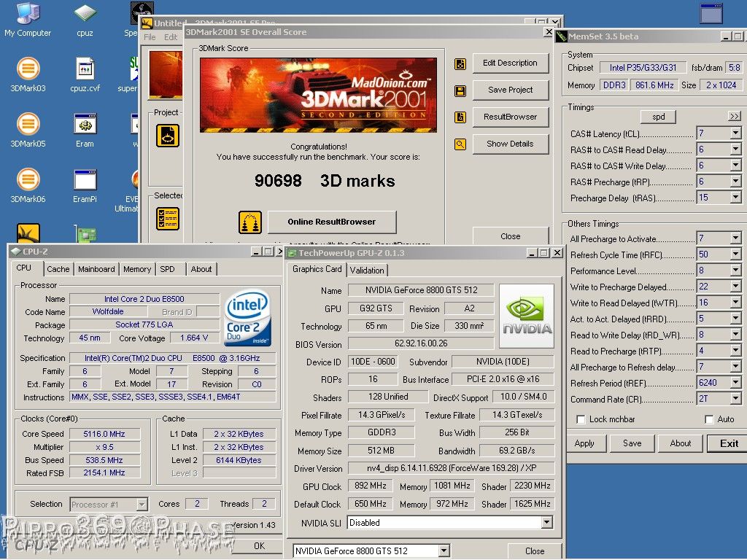Viewport: 747px width, 560px height.
Task: Click the 3DMark2001 SE banner image
Action: click(318, 96)
